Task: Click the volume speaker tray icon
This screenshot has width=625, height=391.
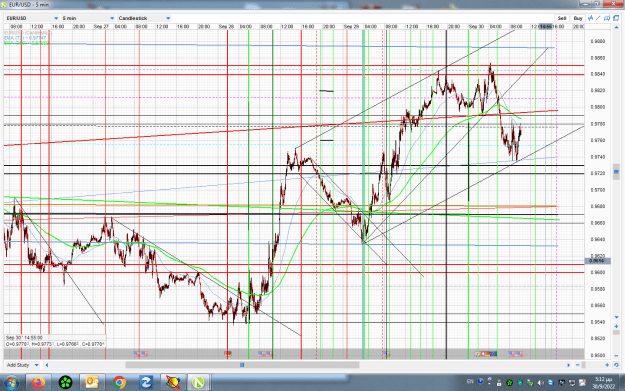Action: (x=540, y=383)
